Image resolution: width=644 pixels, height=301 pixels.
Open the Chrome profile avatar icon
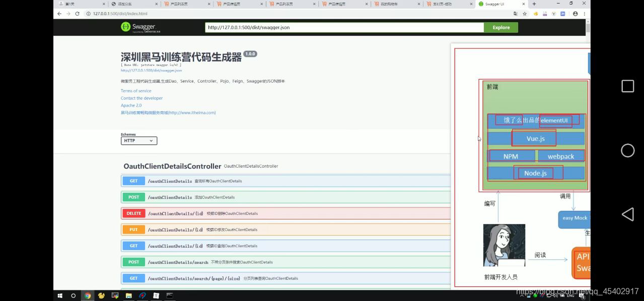576,14
